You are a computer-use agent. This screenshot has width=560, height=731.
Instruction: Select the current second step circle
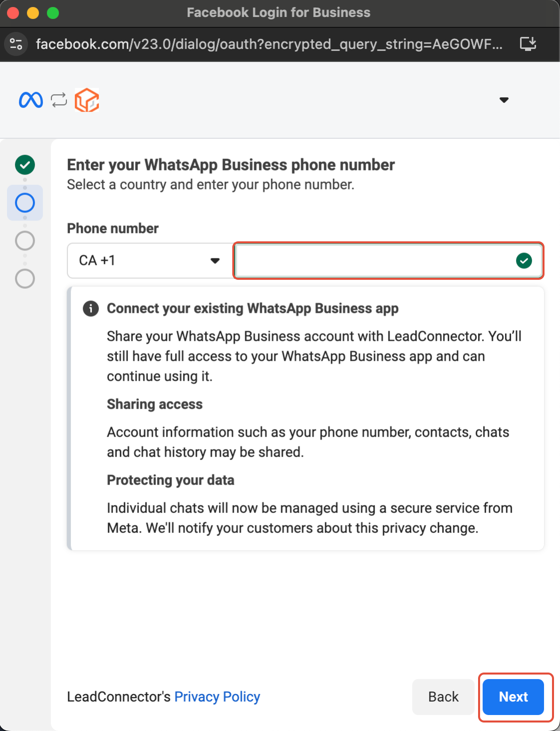click(x=25, y=203)
